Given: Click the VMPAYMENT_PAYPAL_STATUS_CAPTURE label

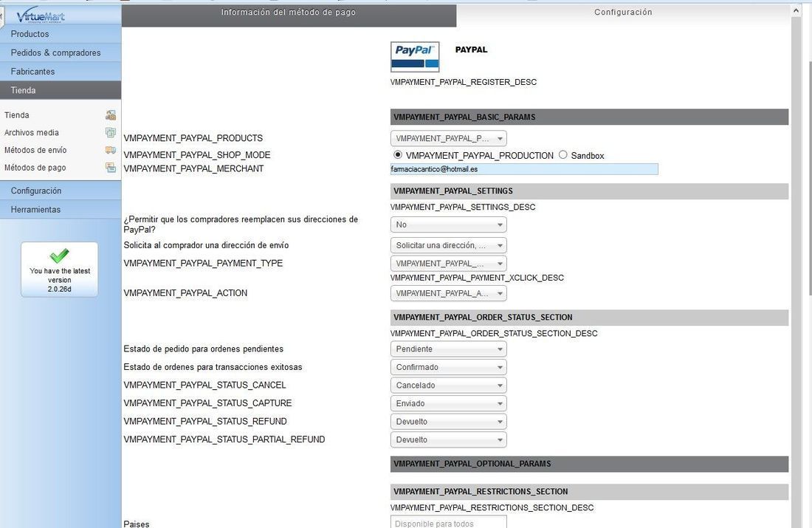Looking at the screenshot, I should coord(207,403).
